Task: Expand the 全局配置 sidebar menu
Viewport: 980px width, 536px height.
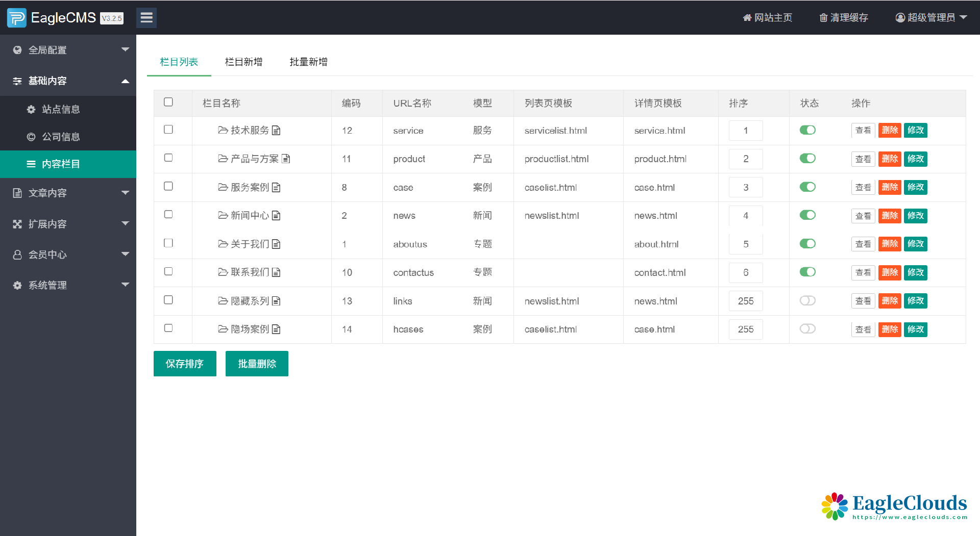Action: (68, 50)
